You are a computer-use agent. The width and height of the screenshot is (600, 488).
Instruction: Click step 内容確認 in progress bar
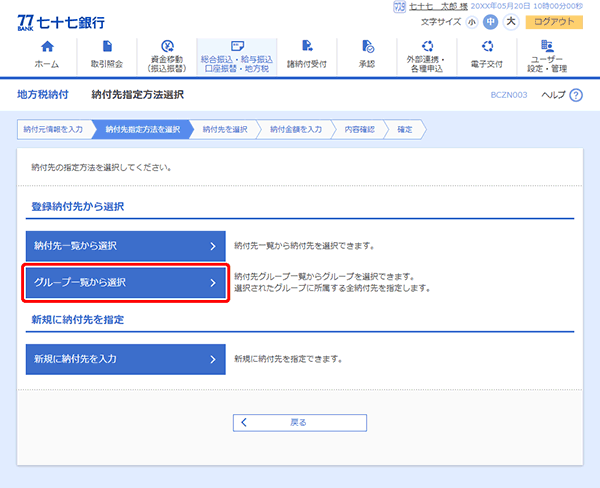click(359, 129)
